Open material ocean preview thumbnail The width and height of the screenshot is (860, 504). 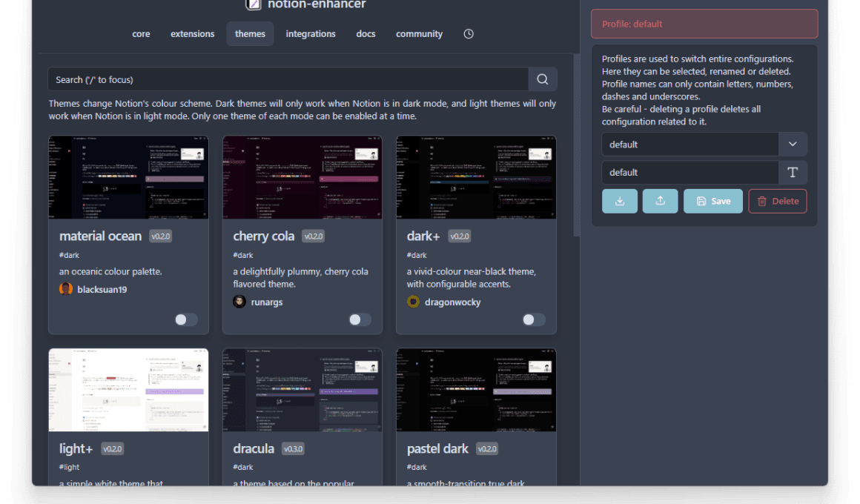[x=128, y=178]
